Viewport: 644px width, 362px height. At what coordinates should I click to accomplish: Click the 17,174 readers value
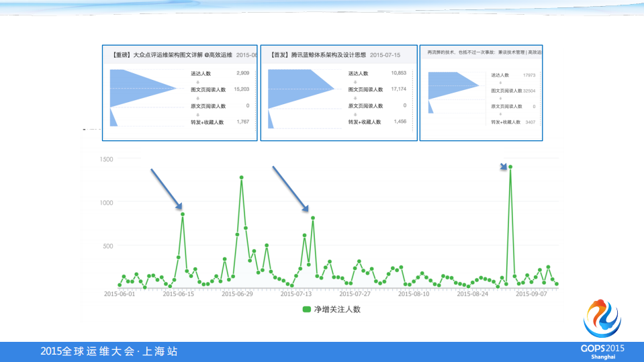[398, 89]
